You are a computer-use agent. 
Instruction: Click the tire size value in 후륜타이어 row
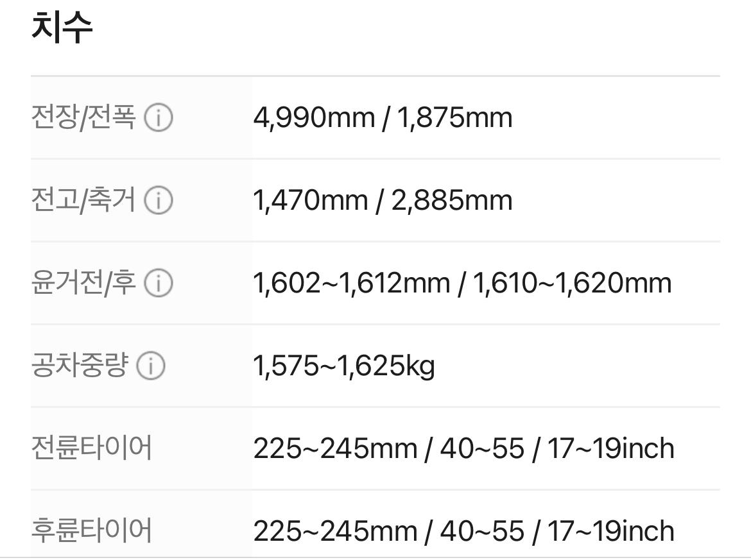tap(463, 530)
